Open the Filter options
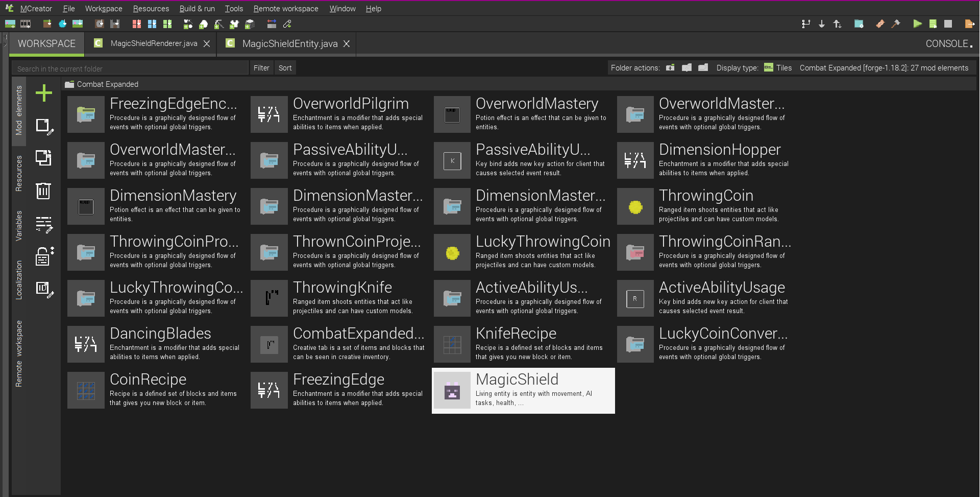Screen dimensions: 980x497 coord(261,67)
